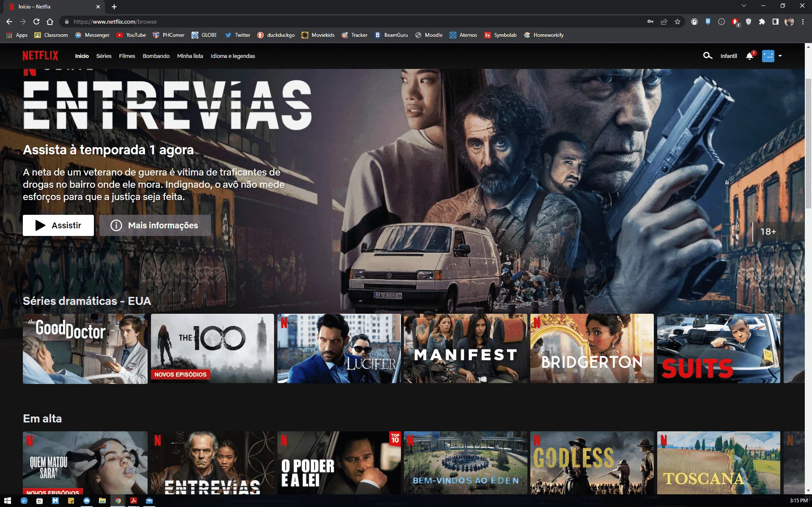Open the Manifest series card

(466, 348)
